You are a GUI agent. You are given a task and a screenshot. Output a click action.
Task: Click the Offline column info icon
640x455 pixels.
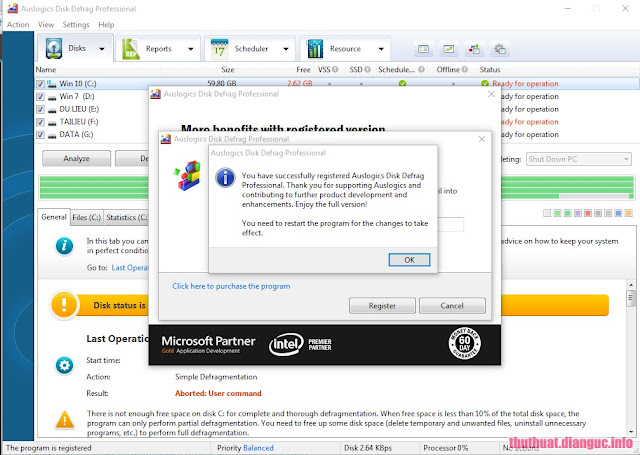[x=464, y=69]
